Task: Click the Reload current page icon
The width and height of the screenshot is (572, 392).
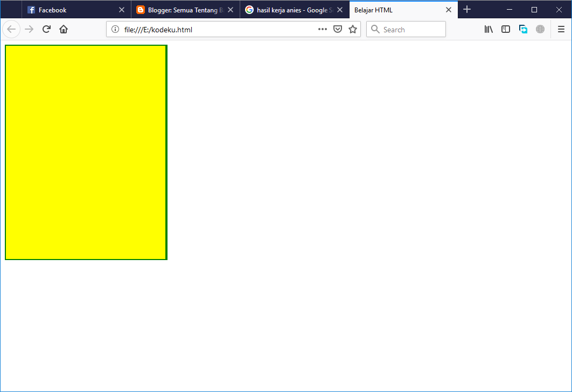Action: (x=46, y=29)
